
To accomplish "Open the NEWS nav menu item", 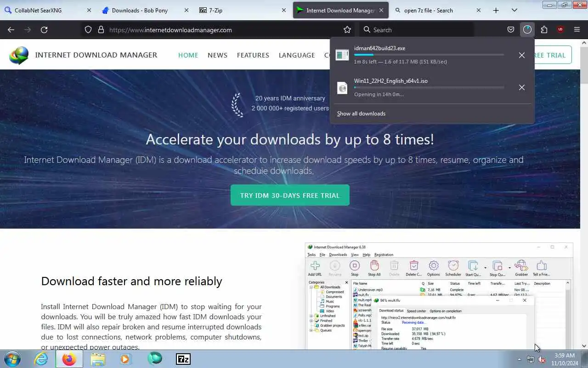I will tap(217, 55).
